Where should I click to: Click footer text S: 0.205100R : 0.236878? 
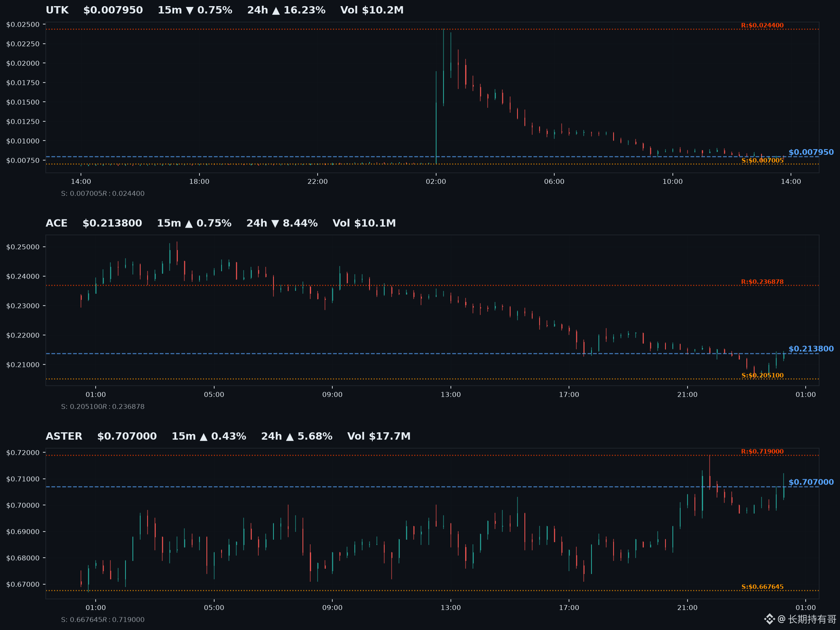[x=103, y=407]
